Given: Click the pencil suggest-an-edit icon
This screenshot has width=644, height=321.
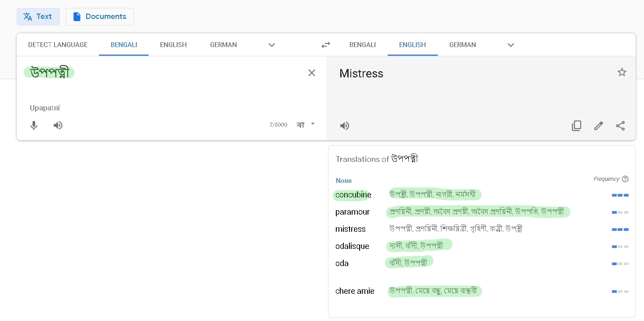Looking at the screenshot, I should 598,126.
